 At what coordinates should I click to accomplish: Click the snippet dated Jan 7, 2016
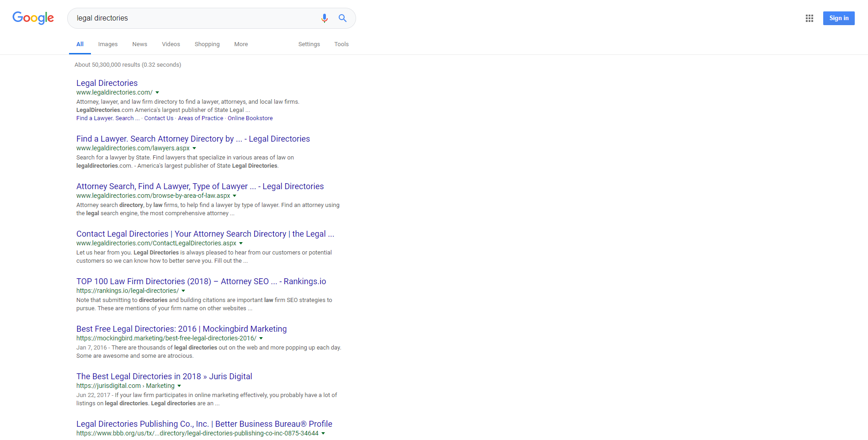pos(209,352)
